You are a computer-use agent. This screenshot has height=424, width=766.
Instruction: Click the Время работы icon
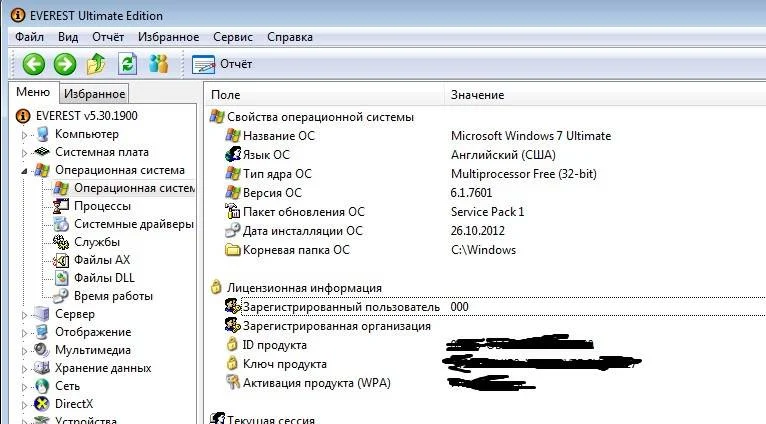[61, 296]
